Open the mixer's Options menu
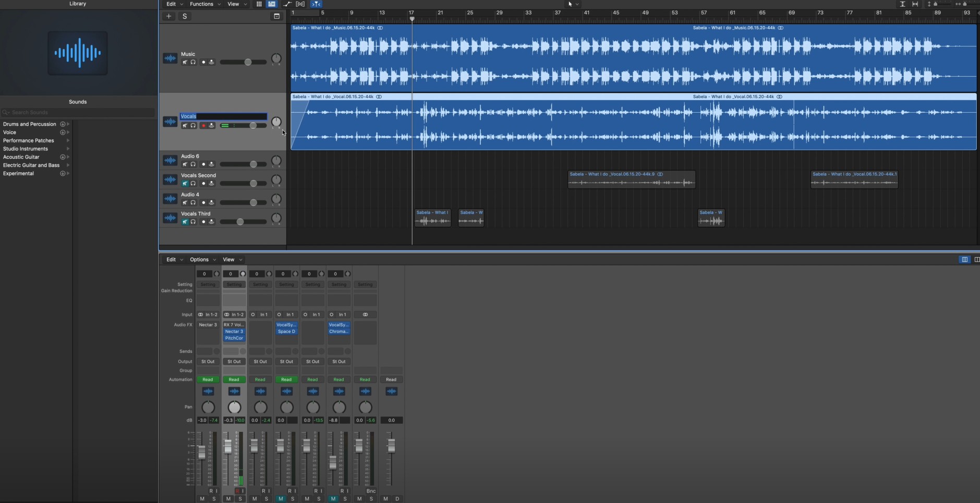This screenshot has width=980, height=503. click(203, 259)
